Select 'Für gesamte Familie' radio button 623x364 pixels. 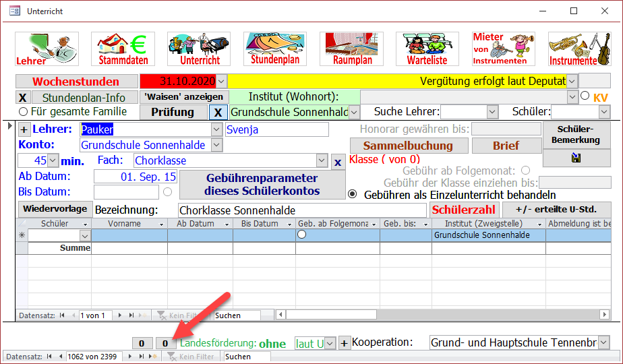(24, 112)
